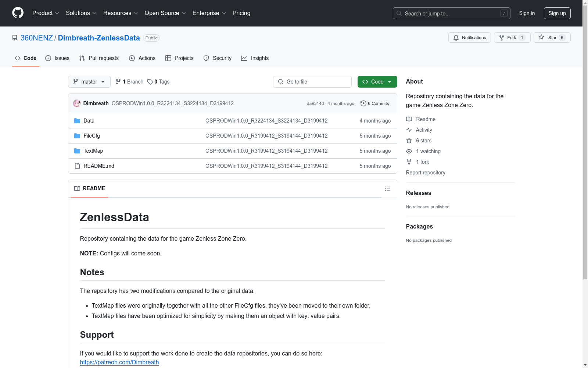Viewport: 588px width, 368px height.
Task: Click the Readme book icon in About
Action: (409, 119)
